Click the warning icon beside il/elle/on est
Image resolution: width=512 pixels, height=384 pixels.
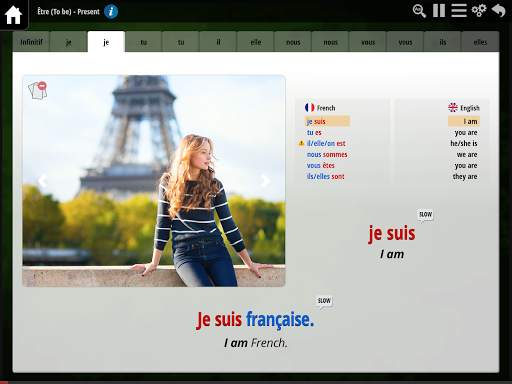tap(301, 143)
